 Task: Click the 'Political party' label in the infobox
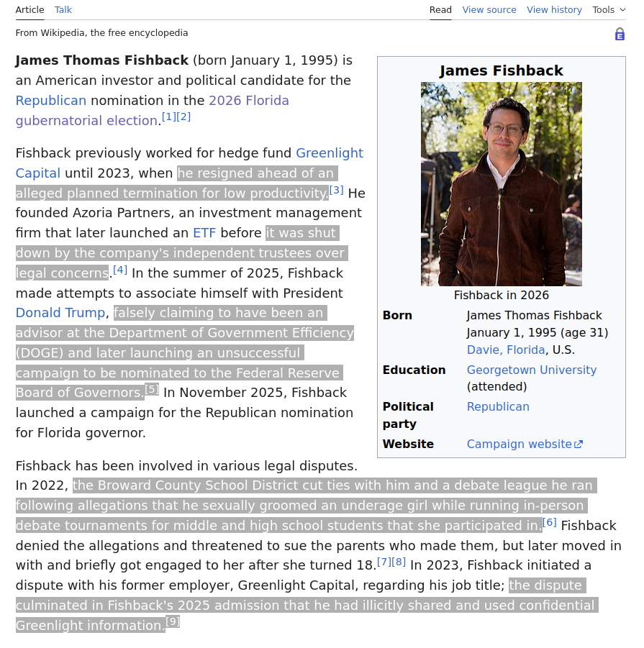(407, 415)
